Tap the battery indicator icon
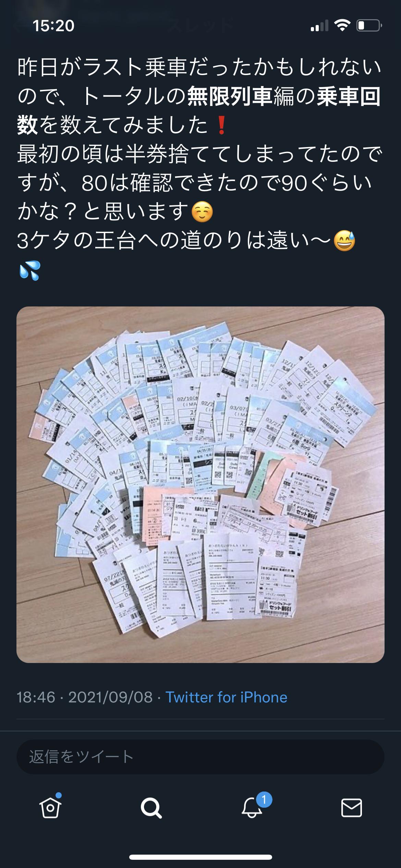Screen dimensions: 401x868 pos(369,26)
